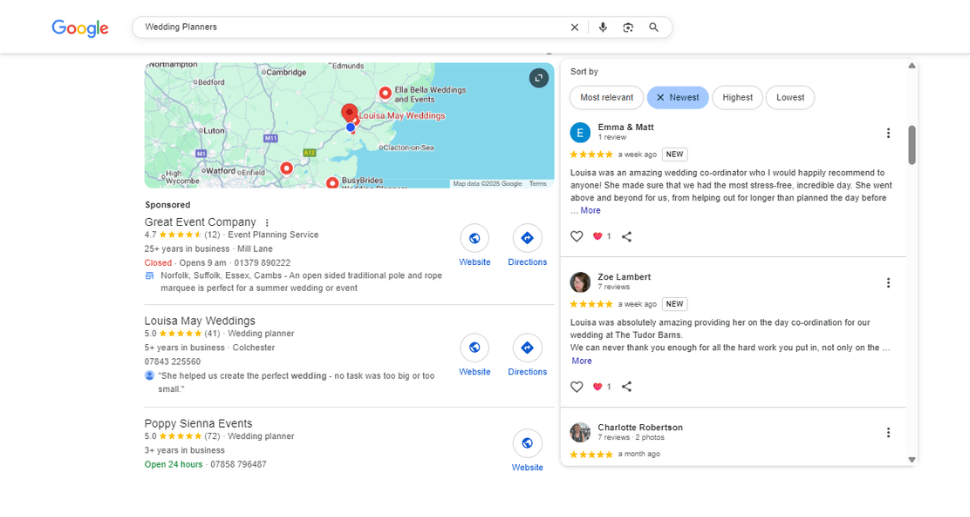
Task: Sort reviews by Highest
Action: [x=737, y=98]
